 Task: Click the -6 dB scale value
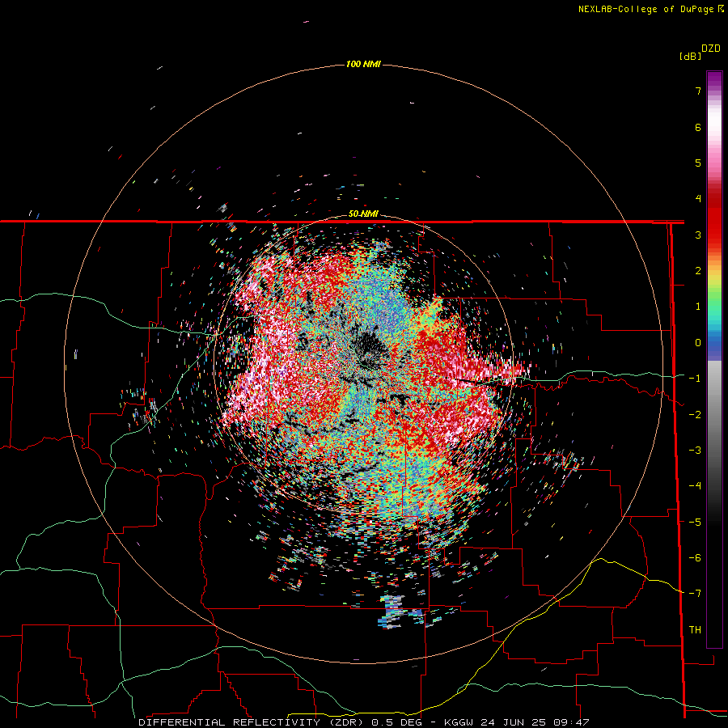click(x=695, y=558)
